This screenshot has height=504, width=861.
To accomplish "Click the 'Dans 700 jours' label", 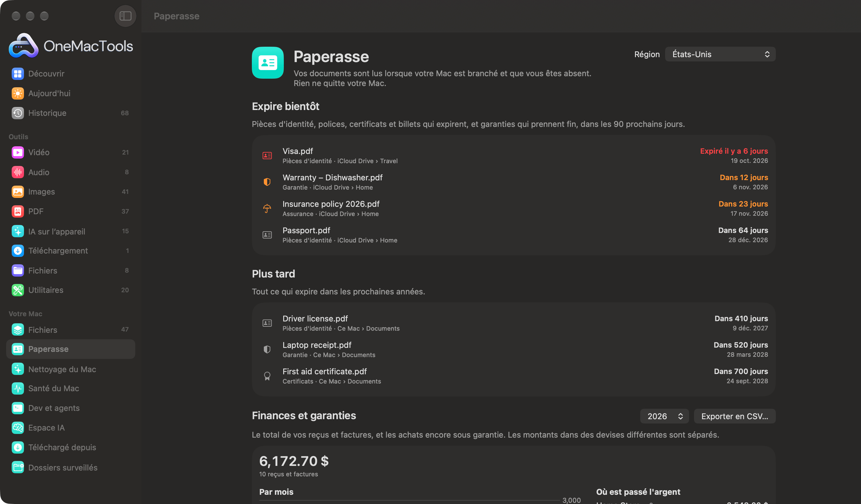I will [x=741, y=371].
